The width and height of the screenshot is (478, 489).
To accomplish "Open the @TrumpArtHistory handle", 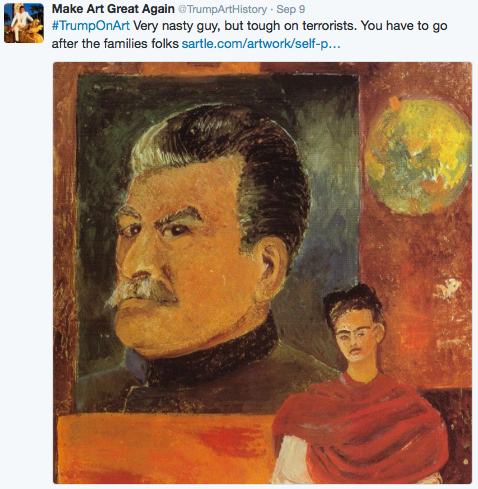I will pyautogui.click(x=222, y=10).
